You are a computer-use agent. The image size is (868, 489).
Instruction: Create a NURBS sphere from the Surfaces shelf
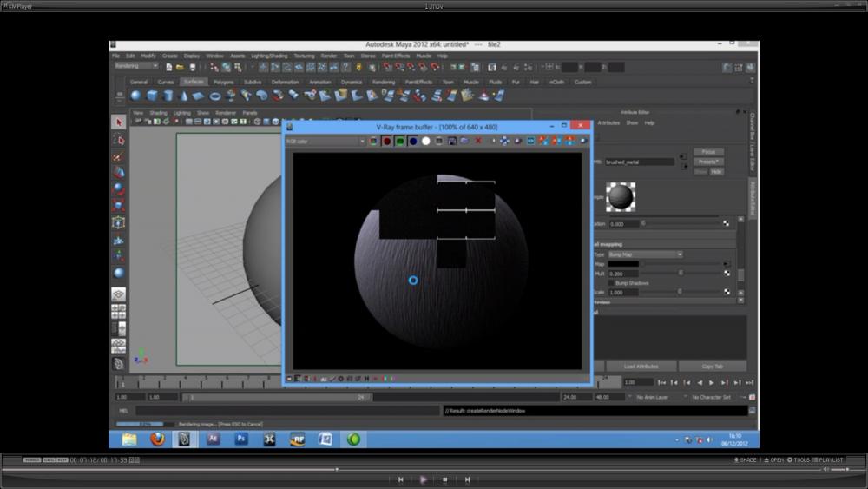[x=135, y=96]
